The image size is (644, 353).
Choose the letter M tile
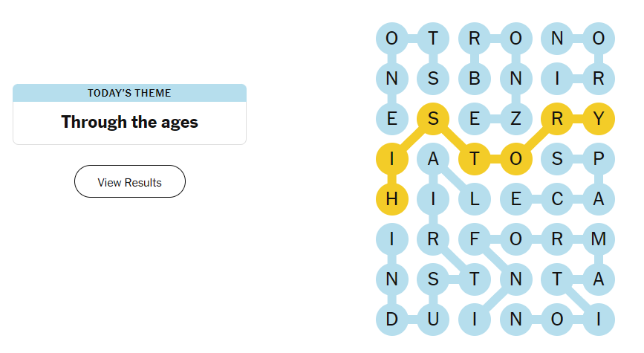coord(599,240)
